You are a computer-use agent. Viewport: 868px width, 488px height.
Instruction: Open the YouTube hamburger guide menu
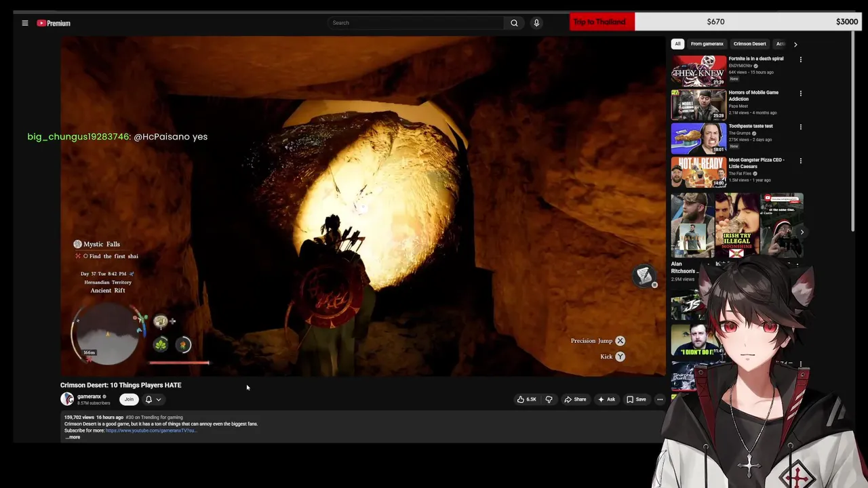tap(25, 23)
